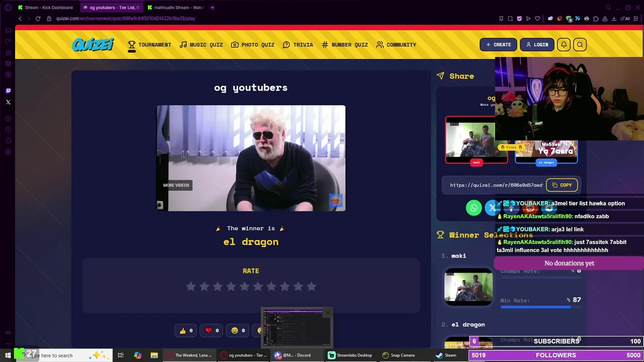Play the el dragon winner video
This screenshot has width=644, height=362.
tap(251, 158)
